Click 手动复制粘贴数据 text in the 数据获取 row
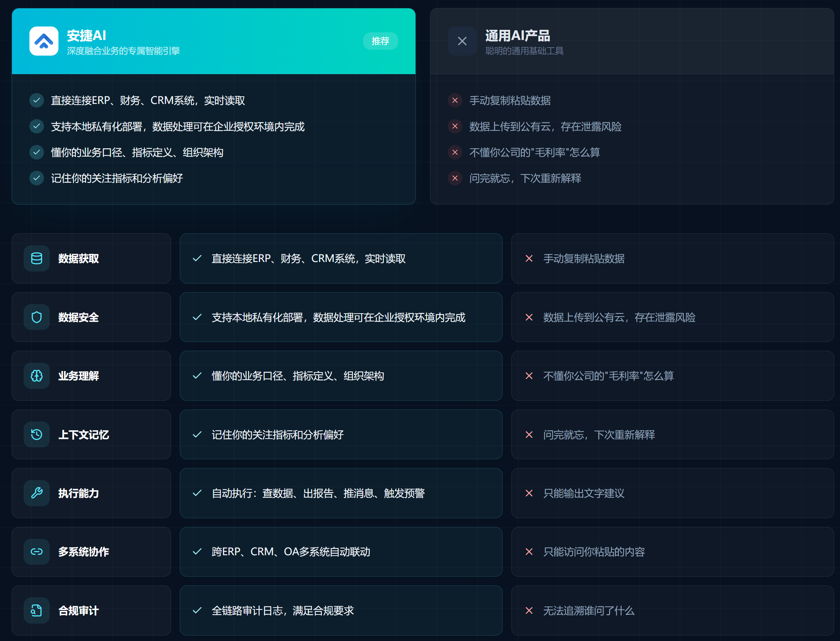The height and width of the screenshot is (641, 840). (584, 259)
